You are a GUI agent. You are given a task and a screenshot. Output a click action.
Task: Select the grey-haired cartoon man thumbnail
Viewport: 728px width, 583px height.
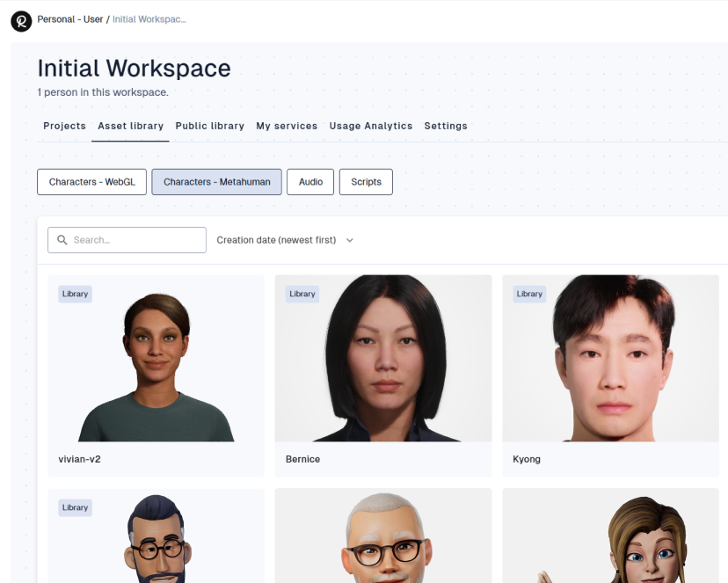tap(383, 536)
